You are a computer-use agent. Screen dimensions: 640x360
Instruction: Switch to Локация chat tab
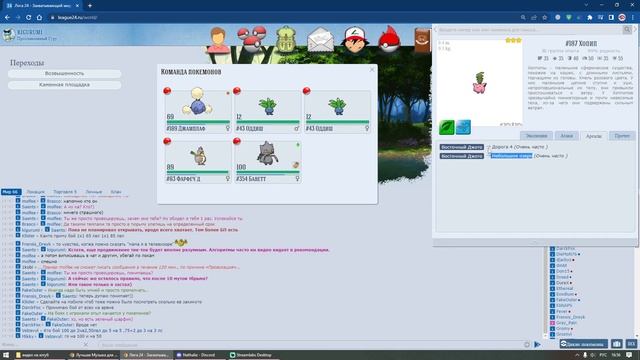[36, 192]
